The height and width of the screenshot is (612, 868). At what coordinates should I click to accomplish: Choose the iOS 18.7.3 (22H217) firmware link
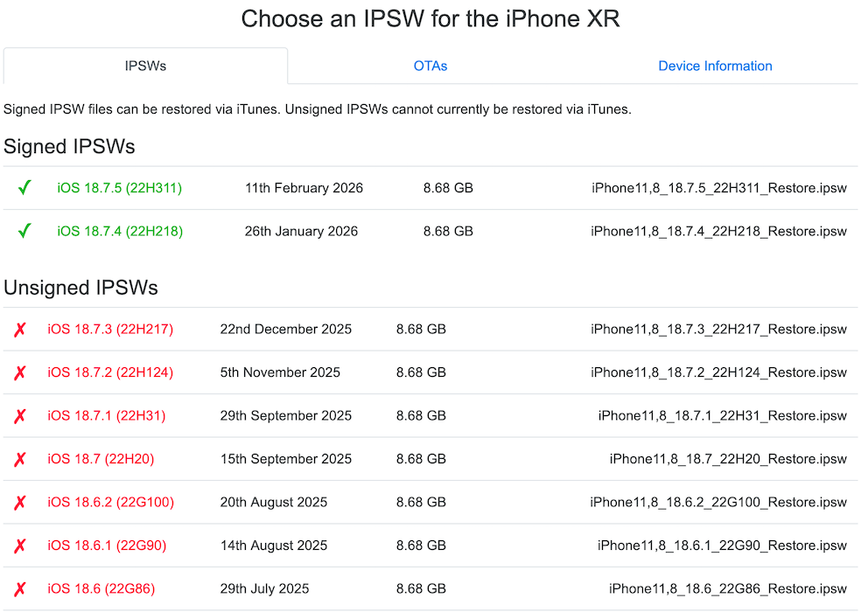point(110,330)
